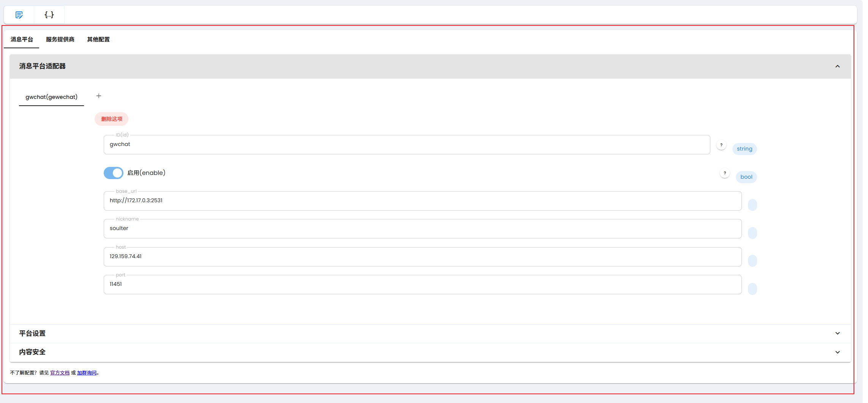Open the 官方文档 link
Viewport: 868px width, 403px height.
click(60, 373)
